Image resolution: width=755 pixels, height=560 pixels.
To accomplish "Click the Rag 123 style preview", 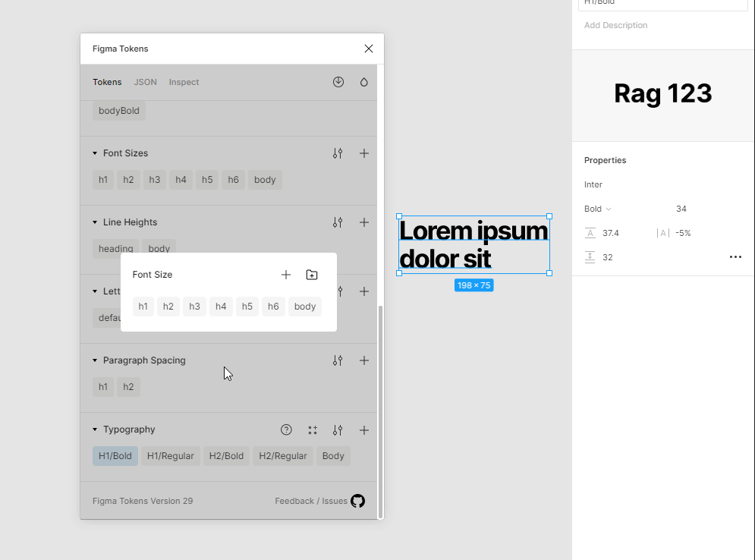I will tap(662, 94).
